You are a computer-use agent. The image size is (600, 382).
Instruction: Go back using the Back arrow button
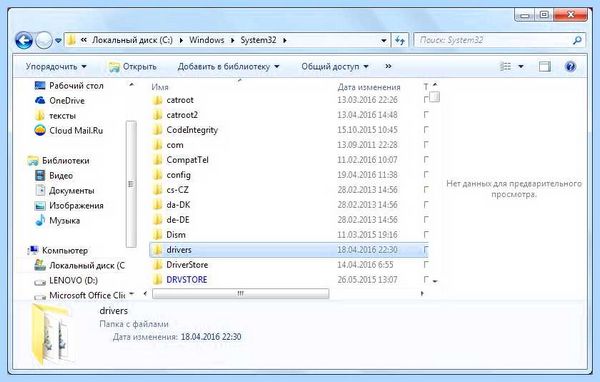coord(23,40)
